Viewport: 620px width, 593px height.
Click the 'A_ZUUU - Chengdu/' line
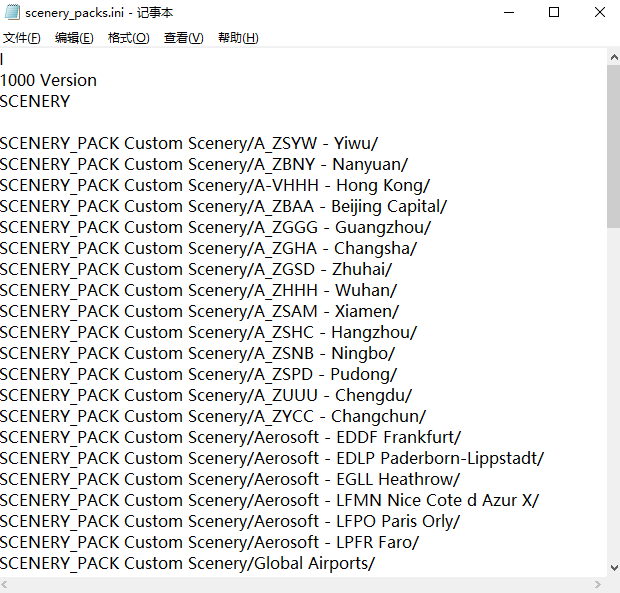(x=206, y=395)
